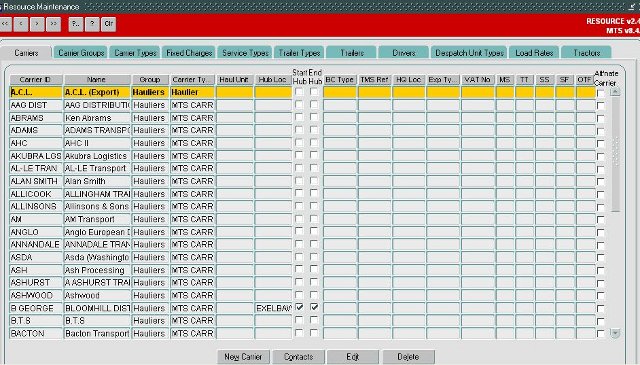Click the New Carrier button
This screenshot has height=365, width=640.
pos(243,357)
